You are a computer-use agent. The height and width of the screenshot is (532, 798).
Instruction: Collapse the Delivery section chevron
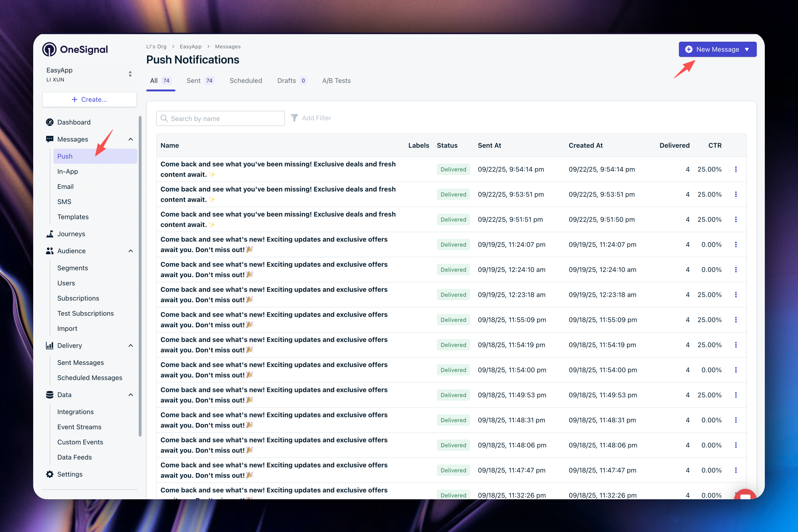[x=131, y=345]
